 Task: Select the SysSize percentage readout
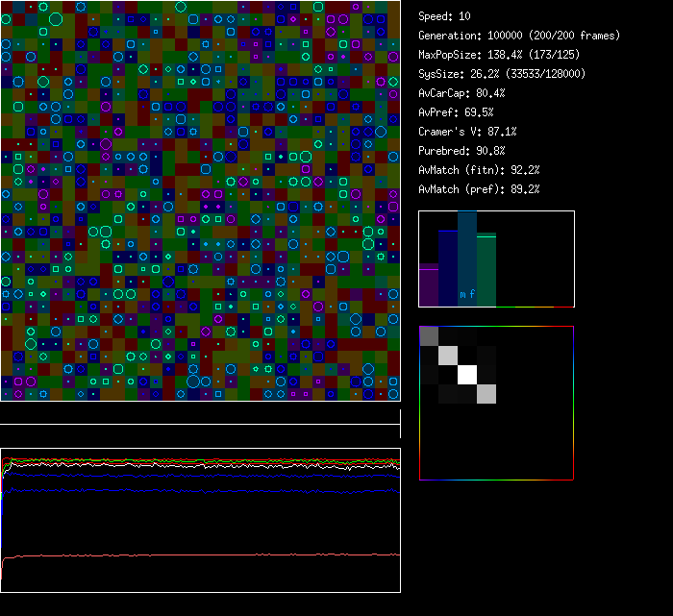[502, 74]
